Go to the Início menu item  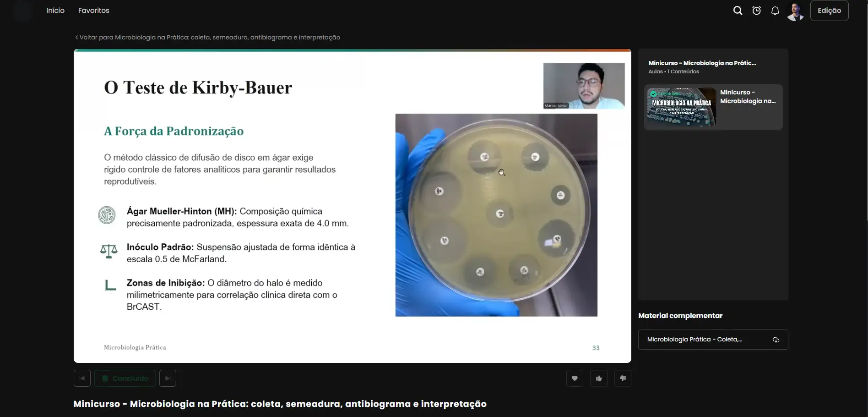[55, 11]
